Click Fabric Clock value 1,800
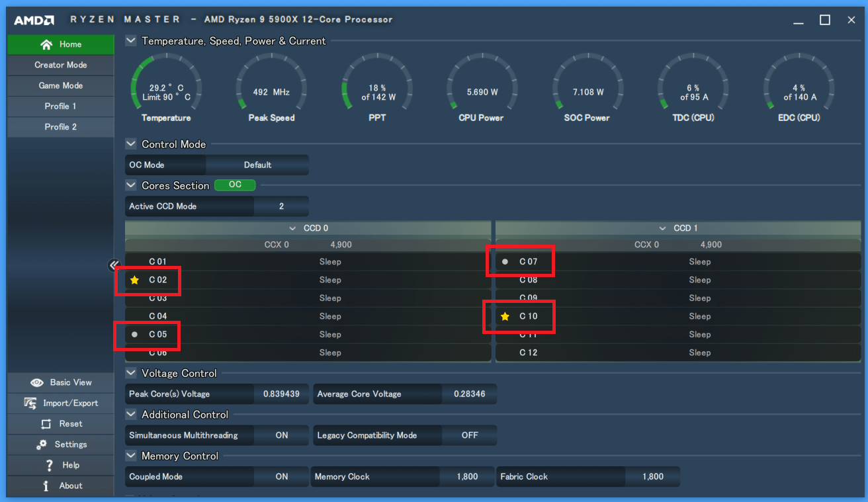868x502 pixels. pyautogui.click(x=653, y=477)
